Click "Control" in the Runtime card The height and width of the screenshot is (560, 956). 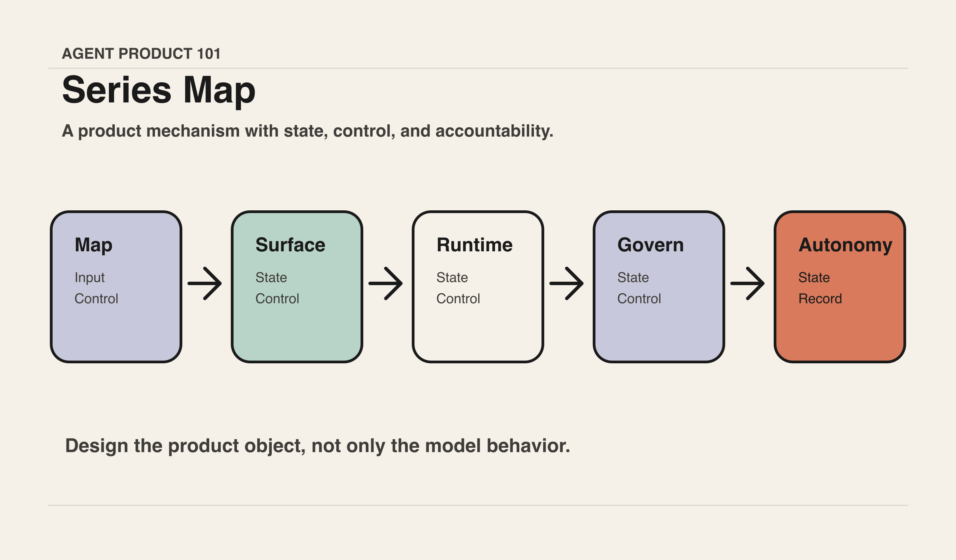458,298
